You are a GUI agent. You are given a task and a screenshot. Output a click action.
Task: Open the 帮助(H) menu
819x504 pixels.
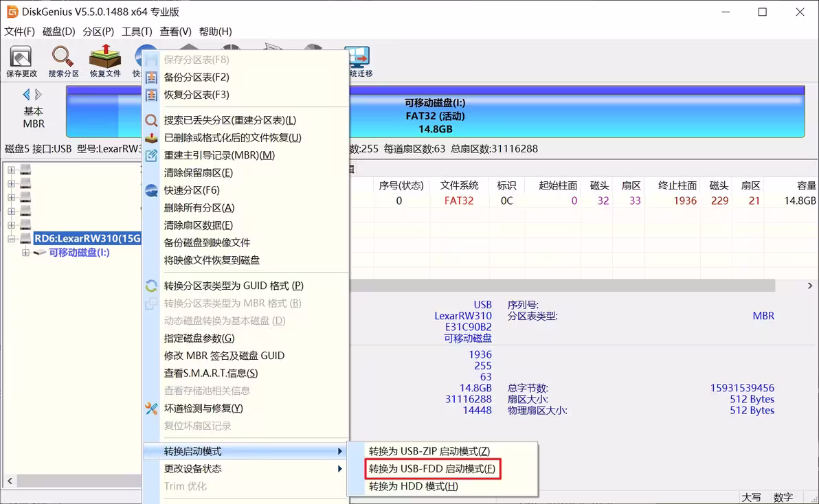[215, 32]
